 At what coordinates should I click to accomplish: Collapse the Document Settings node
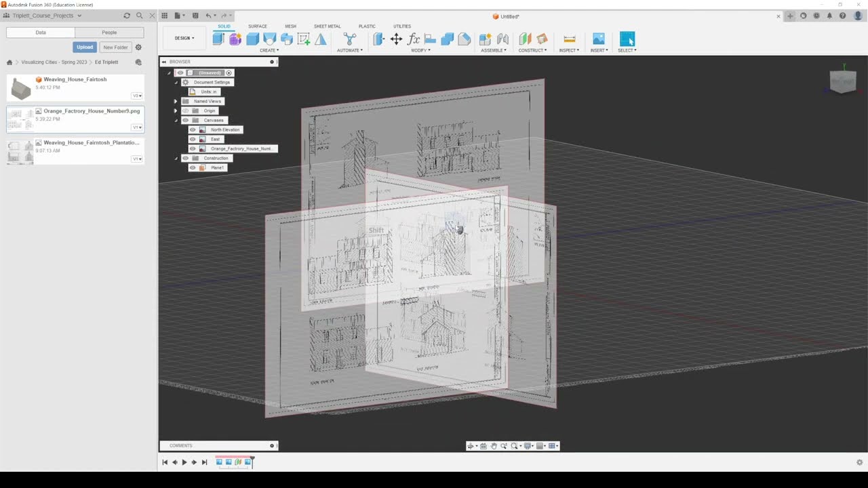point(176,82)
